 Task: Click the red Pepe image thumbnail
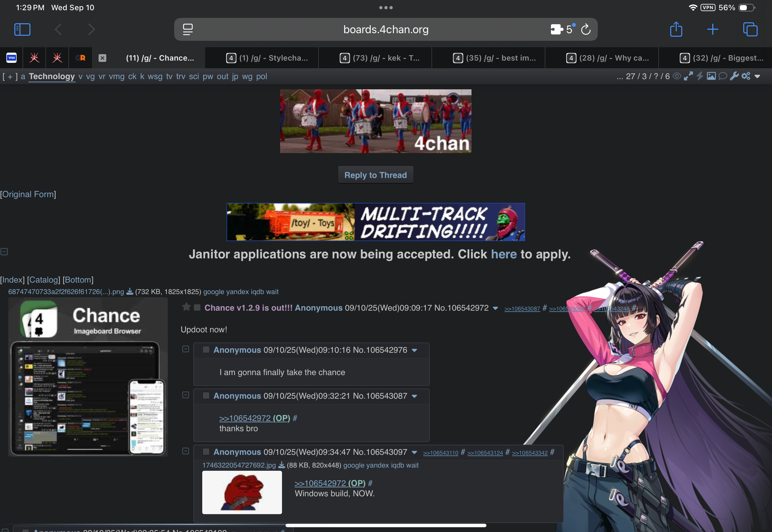242,492
